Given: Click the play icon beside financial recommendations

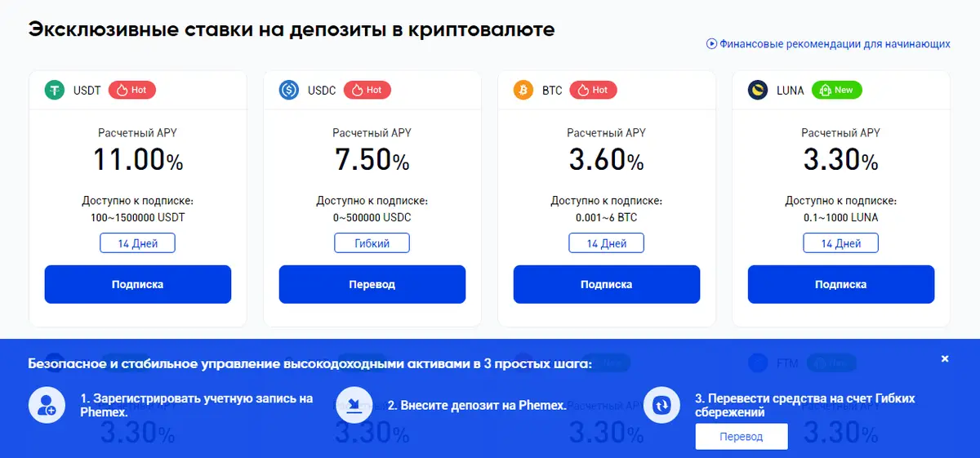Looking at the screenshot, I should pos(711,43).
